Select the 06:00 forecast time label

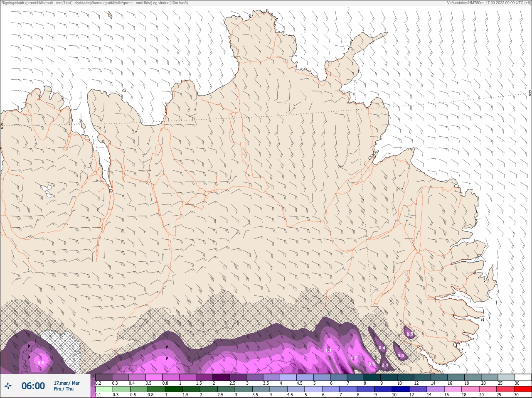click(33, 386)
